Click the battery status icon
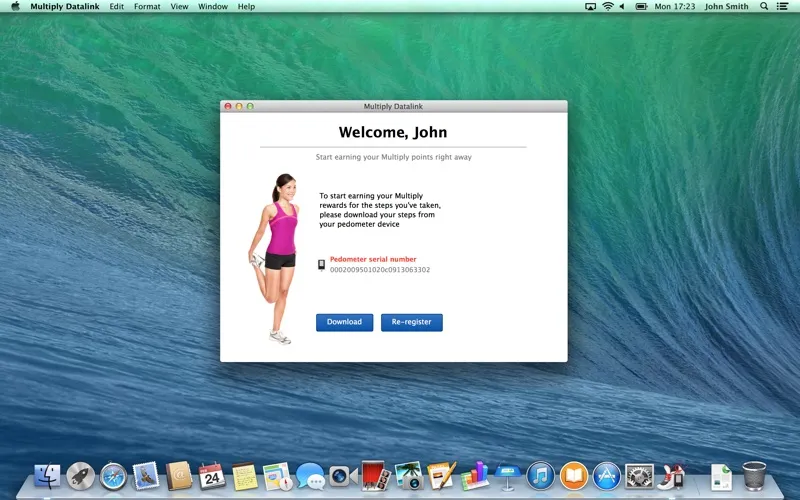The image size is (800, 500). click(641, 6)
